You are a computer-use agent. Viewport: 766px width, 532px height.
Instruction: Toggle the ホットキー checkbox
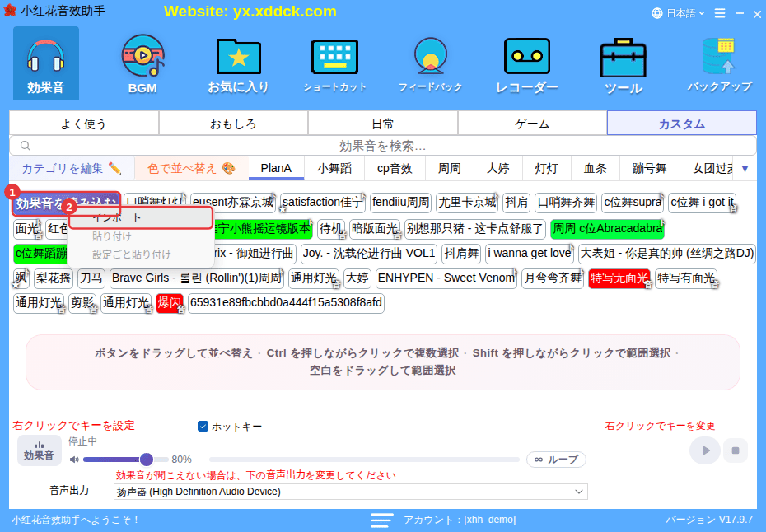pos(203,427)
